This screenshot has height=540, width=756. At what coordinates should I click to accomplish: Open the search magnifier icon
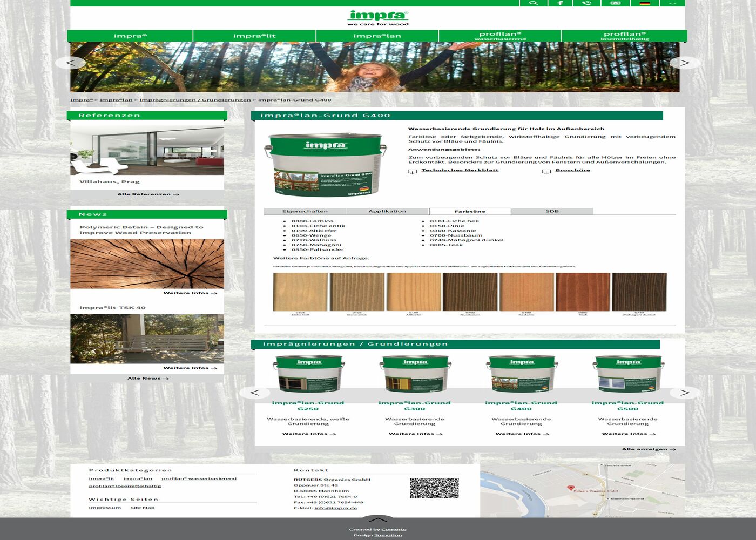[533, 3]
